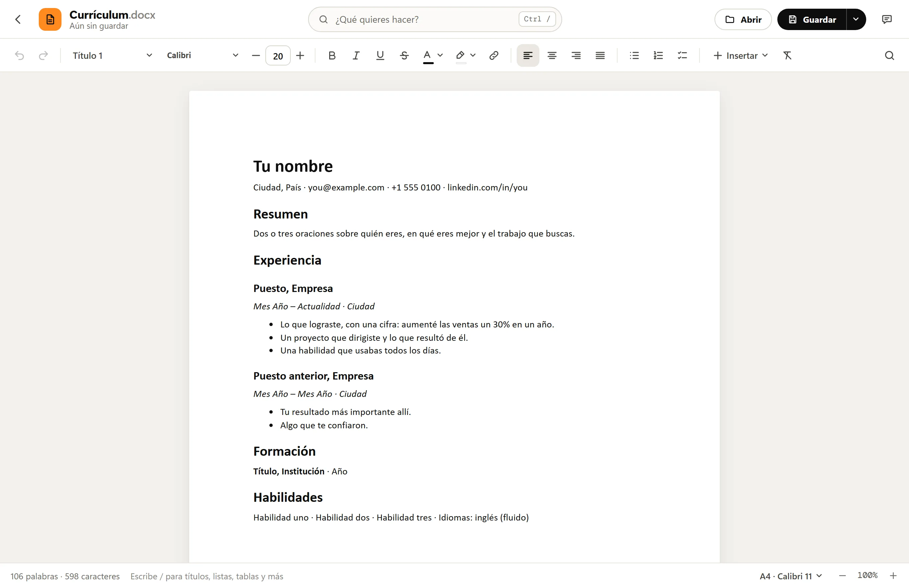Create a bulleted list
This screenshot has width=909, height=588.
[x=634, y=56]
